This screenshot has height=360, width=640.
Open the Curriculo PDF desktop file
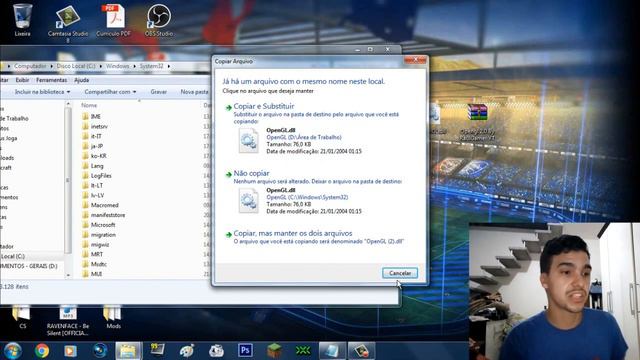point(113,20)
